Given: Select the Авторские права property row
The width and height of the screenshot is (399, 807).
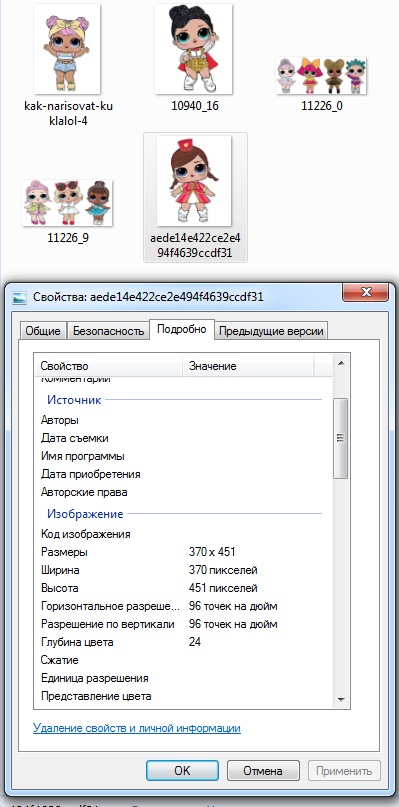Looking at the screenshot, I should [x=183, y=492].
